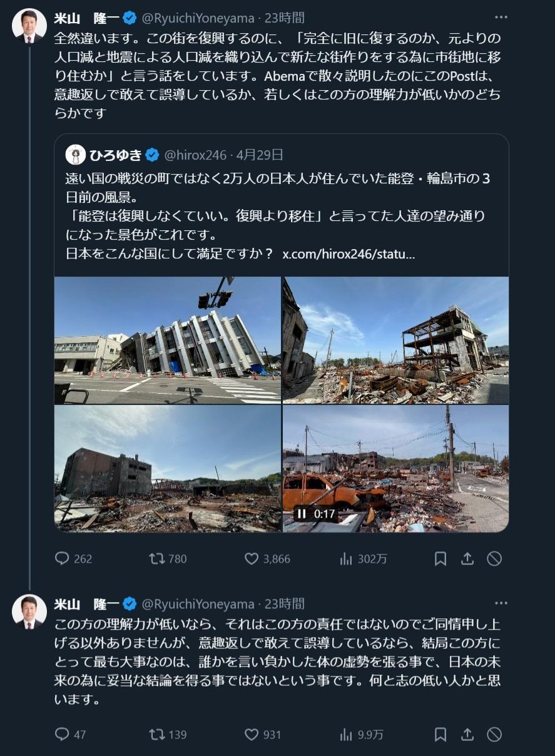Click the circle-slash icon on first post
The width and height of the screenshot is (555, 756).
pos(494,559)
